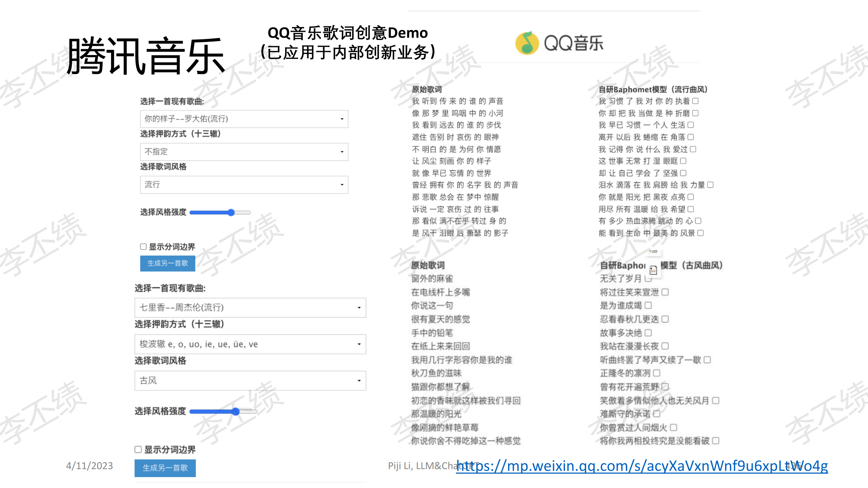Open the 流行 lyric style dropdown
Viewport: 868px width, 488px height.
pos(244,184)
